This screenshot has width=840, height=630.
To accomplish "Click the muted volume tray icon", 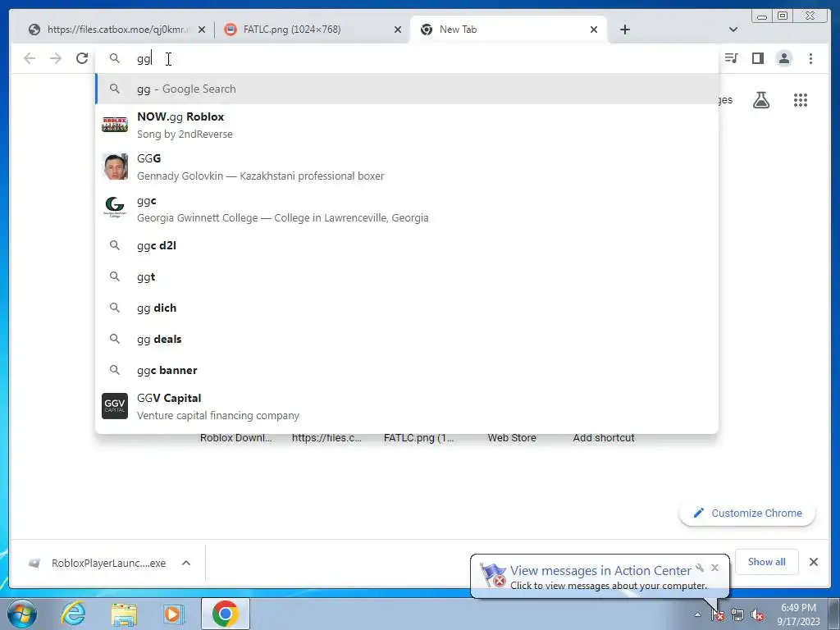I will pos(757,615).
